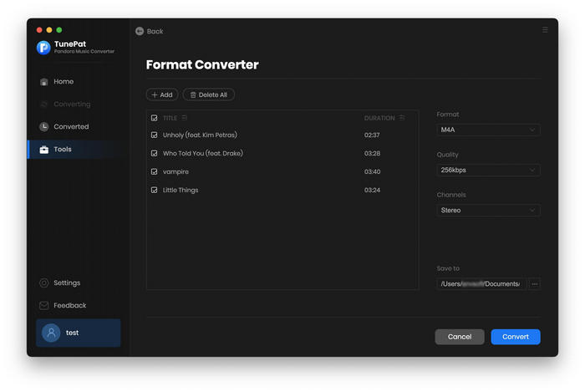Click the Converting sidebar icon

pyautogui.click(x=44, y=104)
